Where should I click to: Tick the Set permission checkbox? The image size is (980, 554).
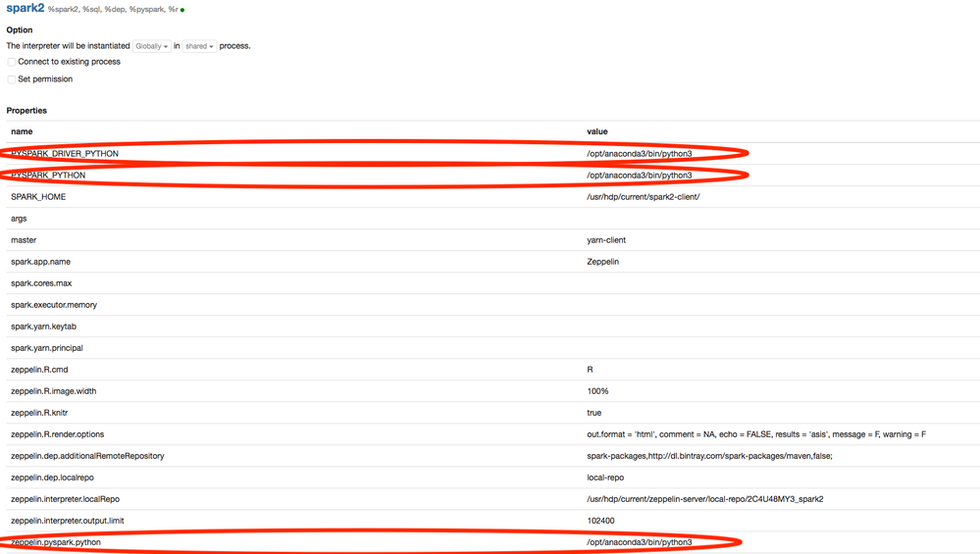[x=11, y=79]
